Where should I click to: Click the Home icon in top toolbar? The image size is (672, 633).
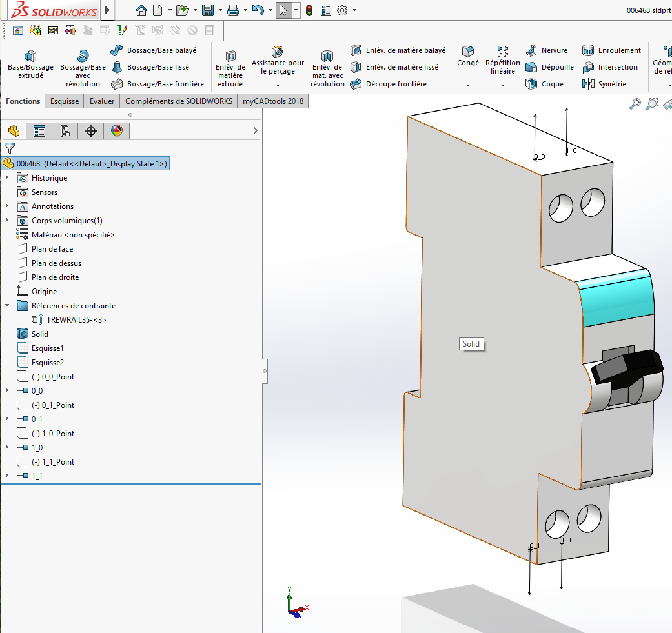[141, 10]
